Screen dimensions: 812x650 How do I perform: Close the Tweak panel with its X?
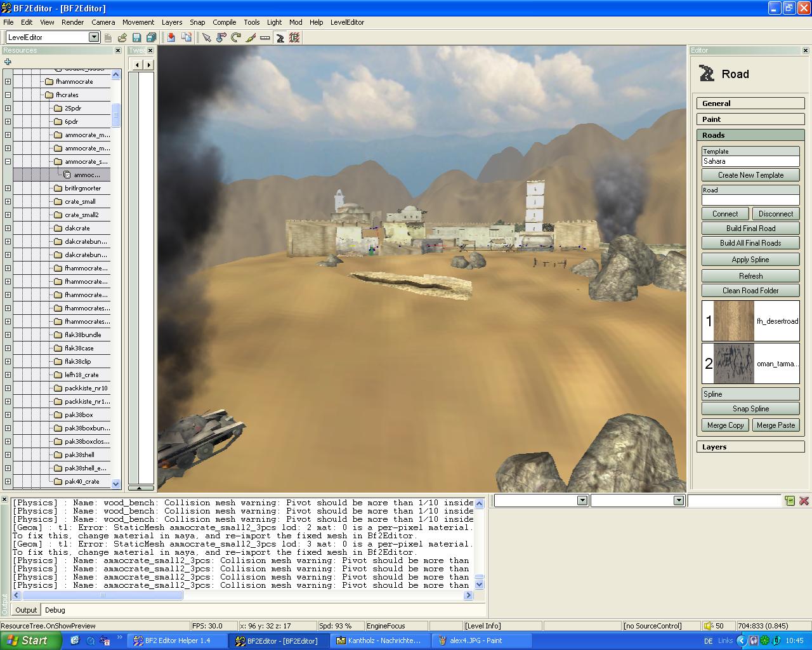point(150,50)
